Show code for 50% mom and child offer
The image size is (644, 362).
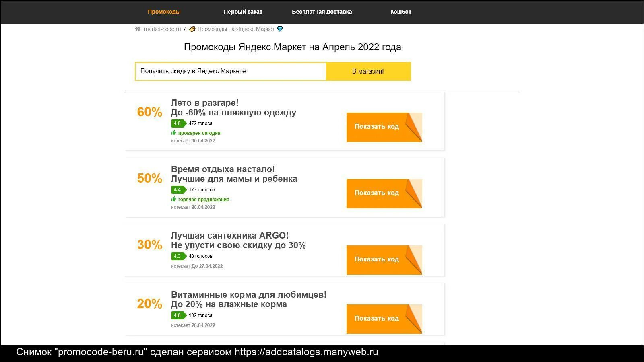[x=384, y=193]
